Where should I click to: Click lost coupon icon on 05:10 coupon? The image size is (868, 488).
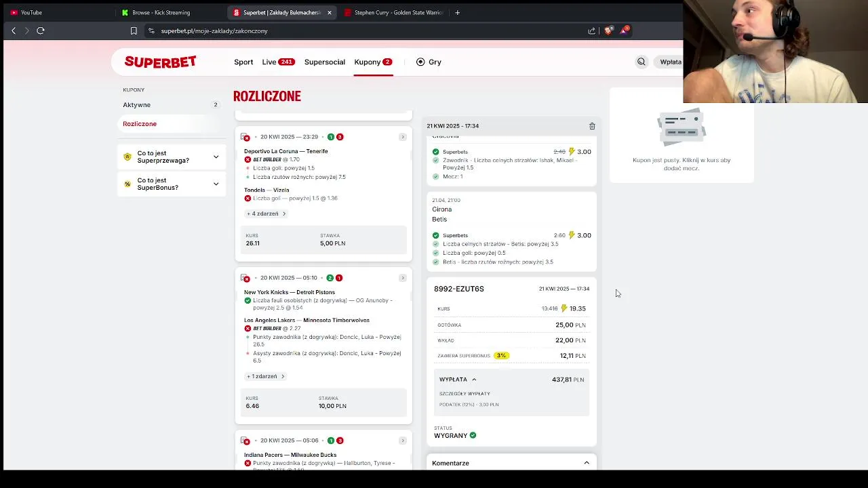pos(245,278)
